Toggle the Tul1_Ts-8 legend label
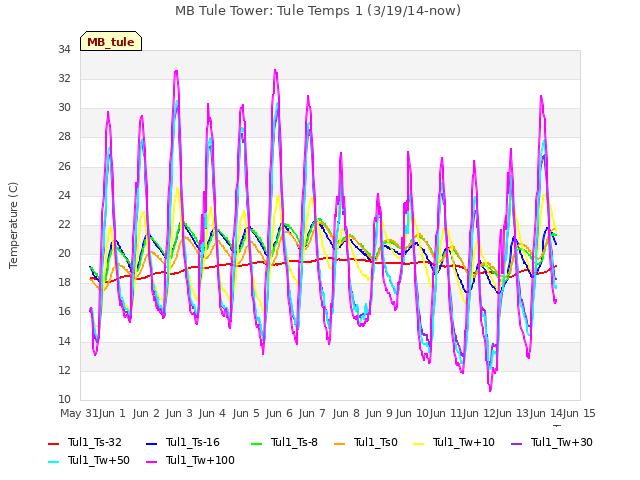Image resolution: width=640 pixels, height=480 pixels. point(294,442)
